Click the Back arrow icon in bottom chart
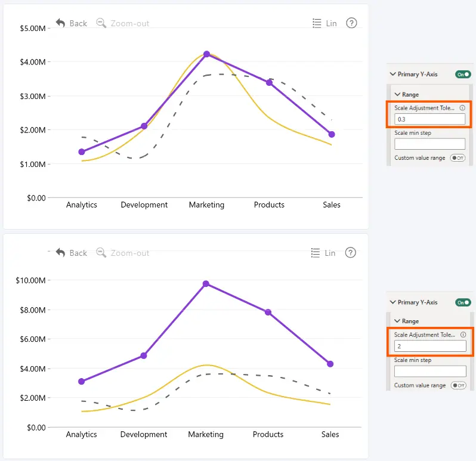This screenshot has width=476, height=461. point(60,252)
